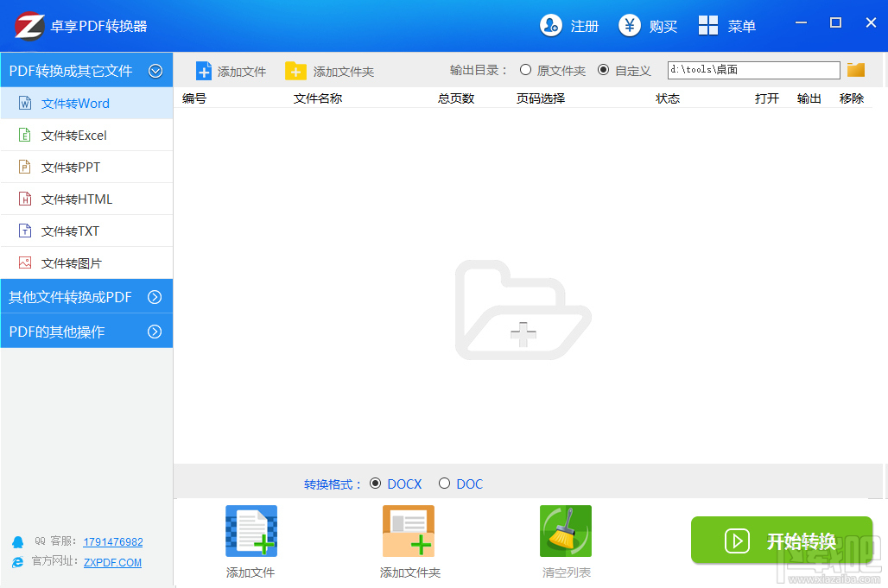Click the blue add file (添加文件) toolbar icon
The width and height of the screenshot is (888, 588).
(x=203, y=71)
